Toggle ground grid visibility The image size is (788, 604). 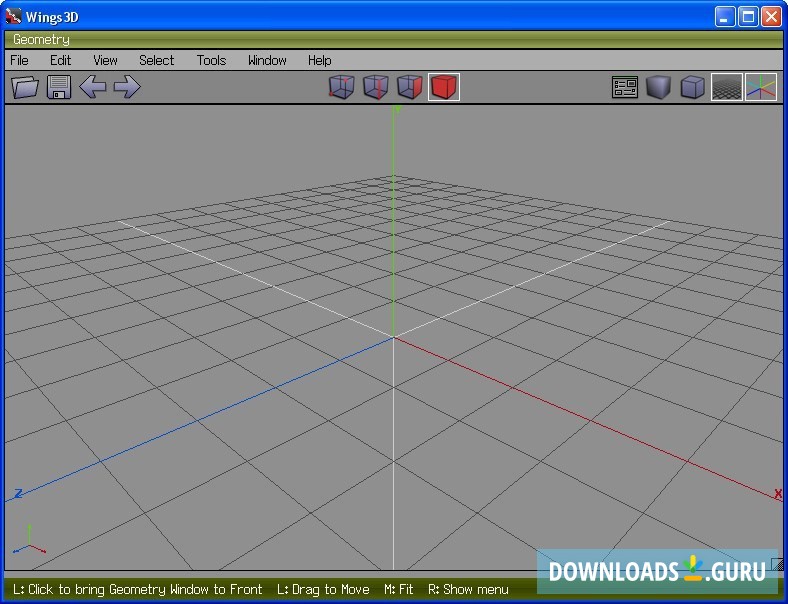tap(727, 88)
